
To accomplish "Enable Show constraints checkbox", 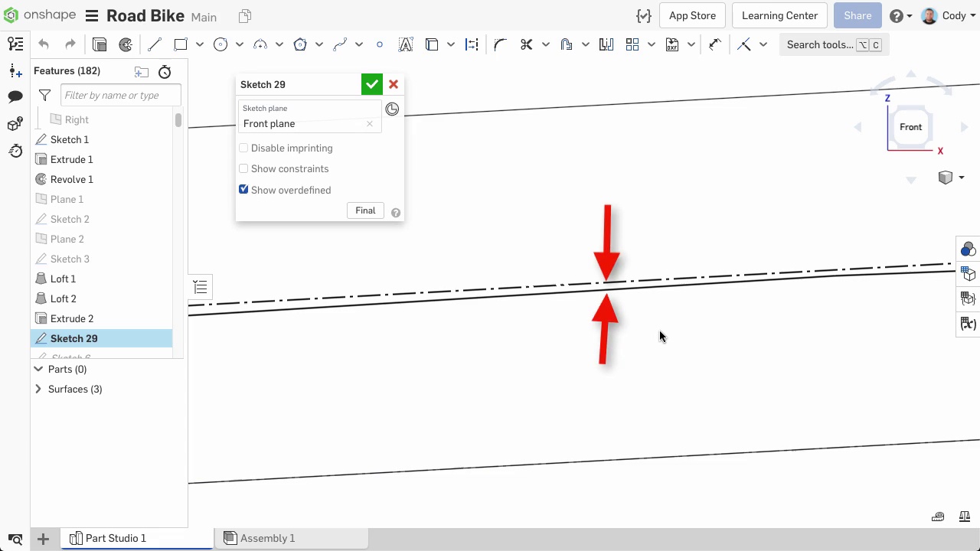I will tap(243, 168).
